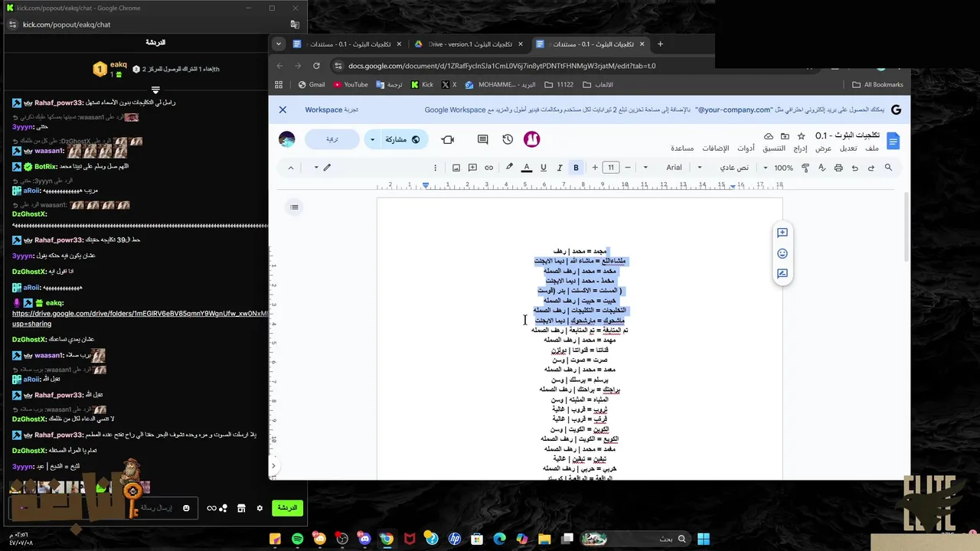Screen dimensions: 980x551
Task: Toggle underline formatting in Docs toolbar
Action: 544,168
